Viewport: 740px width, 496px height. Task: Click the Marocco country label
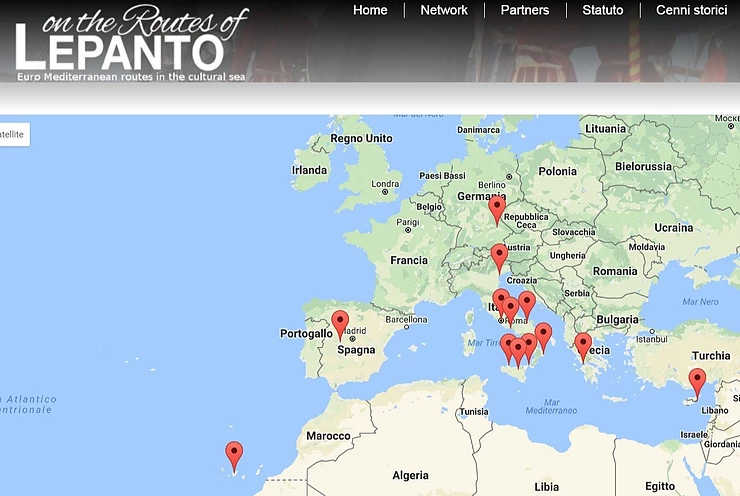coord(328,436)
